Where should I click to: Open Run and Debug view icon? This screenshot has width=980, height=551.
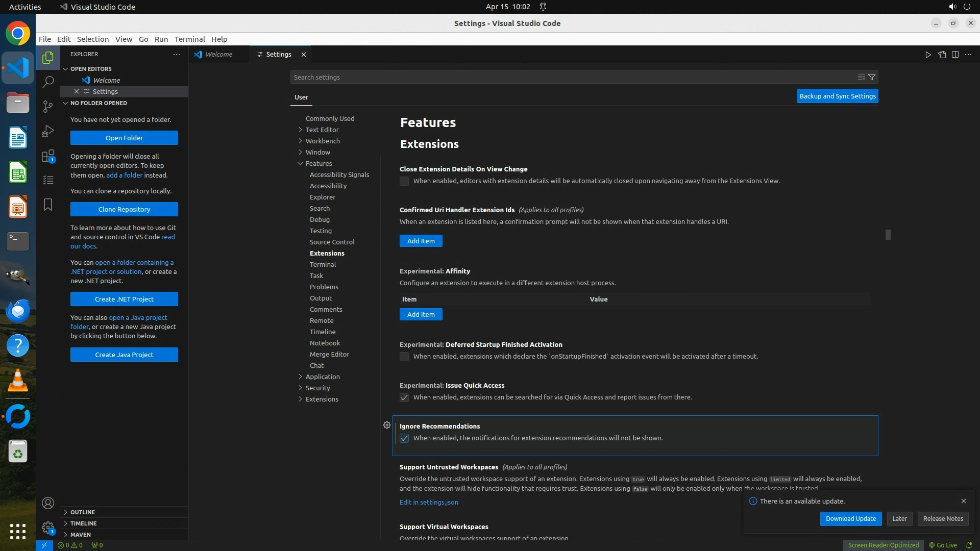click(x=48, y=131)
